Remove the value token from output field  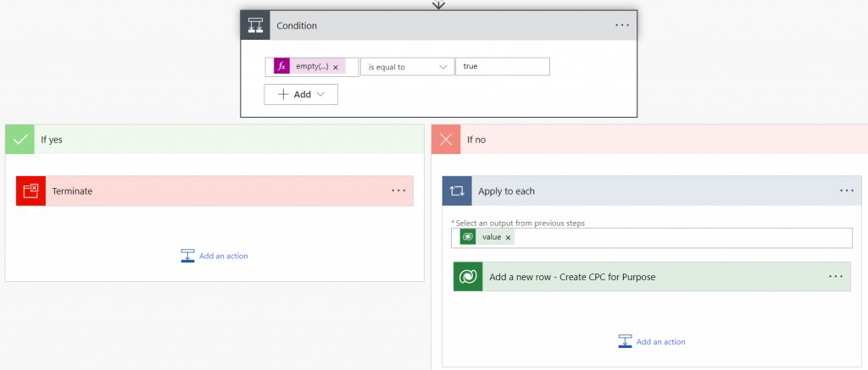point(509,238)
